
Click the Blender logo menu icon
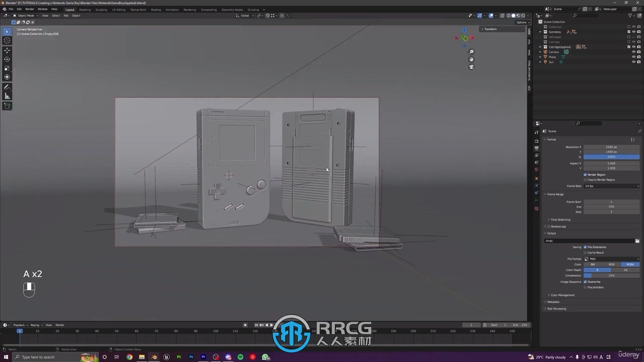[x=4, y=9]
